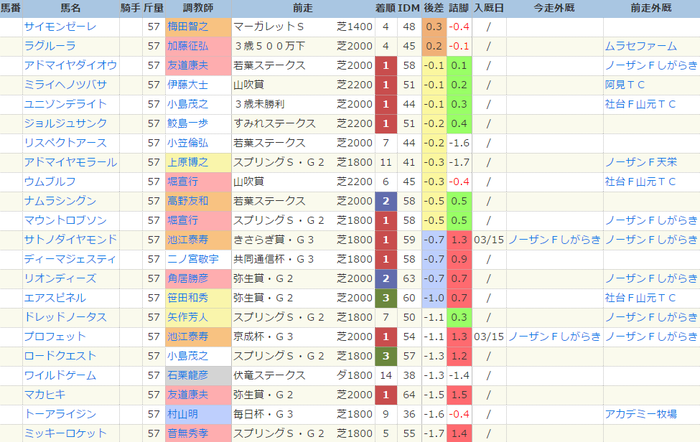Viewport: 700px width, 442px height.
Task: Open ユニゾンデライト horse link
Action: [x=66, y=104]
